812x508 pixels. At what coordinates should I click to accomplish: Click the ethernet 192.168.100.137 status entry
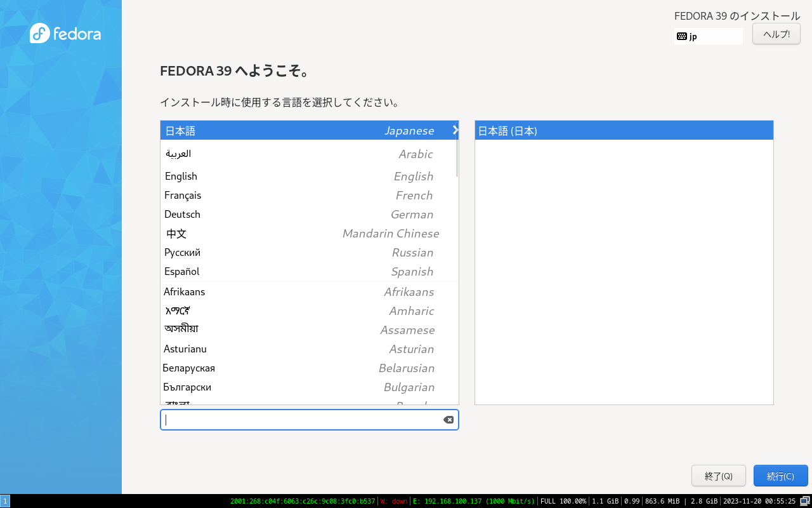click(x=474, y=501)
